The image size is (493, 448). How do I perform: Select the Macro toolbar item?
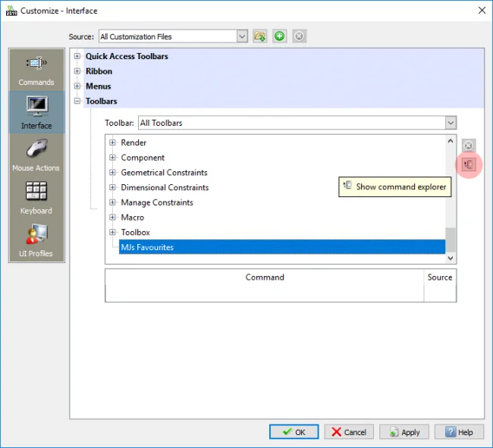click(x=132, y=218)
